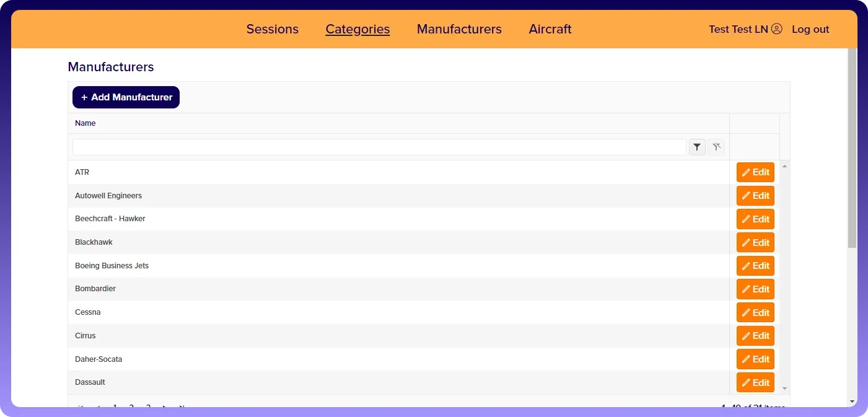The width and height of the screenshot is (868, 417).
Task: Clear the Name column filter
Action: point(716,147)
